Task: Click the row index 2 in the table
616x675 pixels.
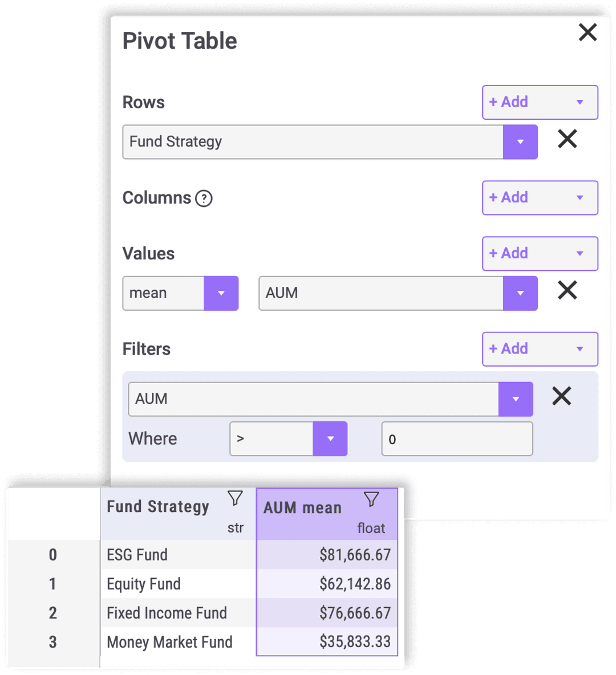Action: [x=52, y=613]
